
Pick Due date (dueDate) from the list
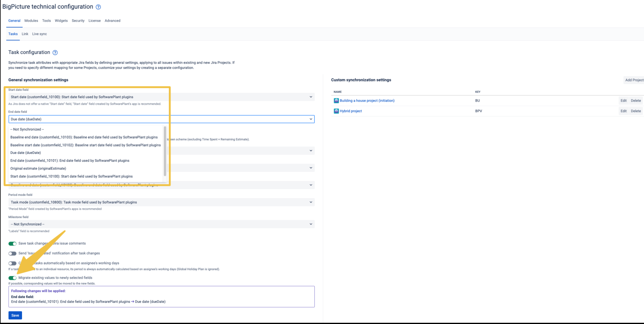86,153
